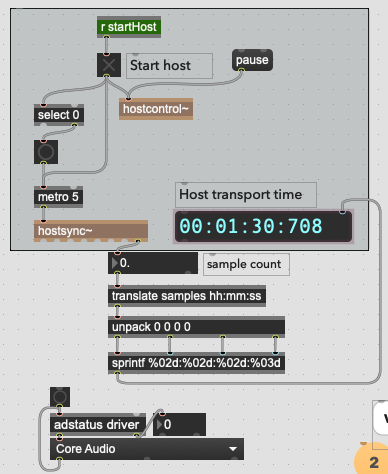Select the hostsync~ object
The width and height of the screenshot is (388, 474).
[91, 231]
